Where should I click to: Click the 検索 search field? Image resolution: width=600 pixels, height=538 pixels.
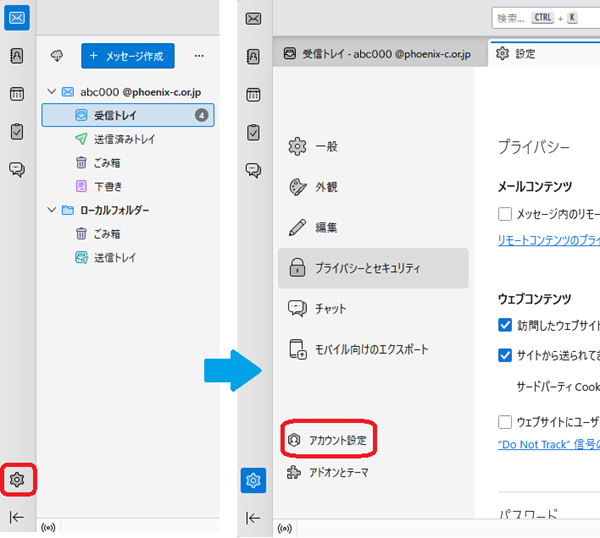tap(545, 18)
